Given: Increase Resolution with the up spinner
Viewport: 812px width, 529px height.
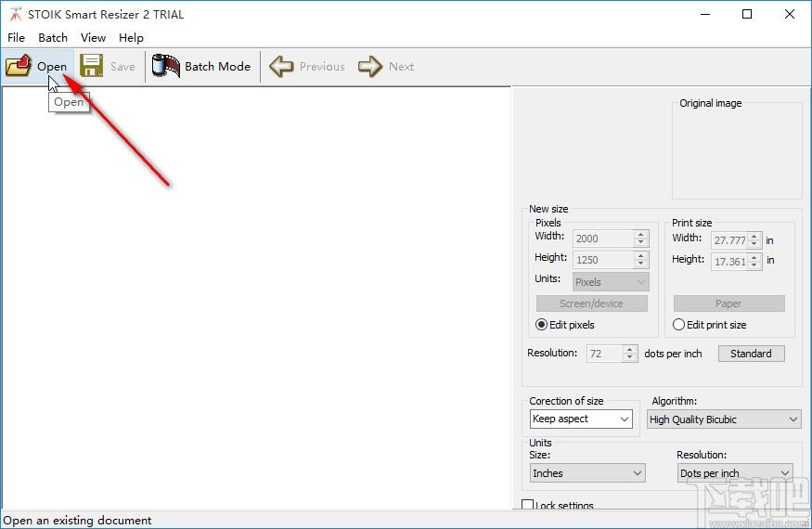Looking at the screenshot, I should [x=630, y=349].
